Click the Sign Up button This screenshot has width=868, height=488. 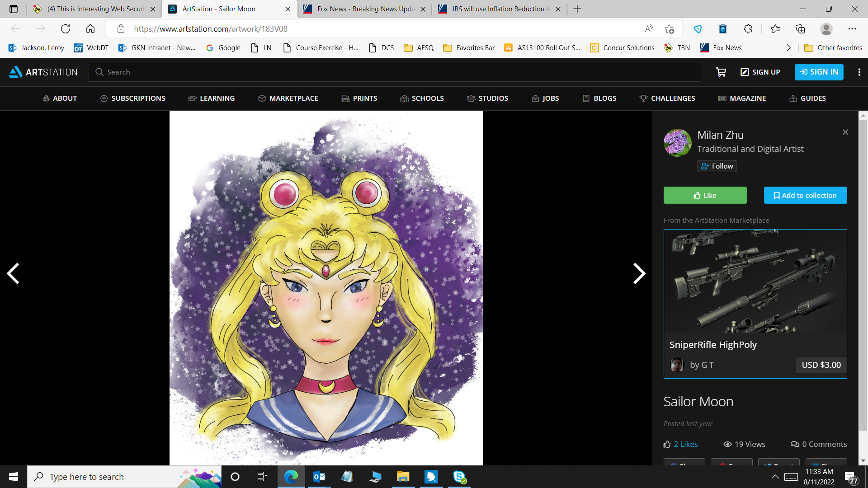point(760,72)
